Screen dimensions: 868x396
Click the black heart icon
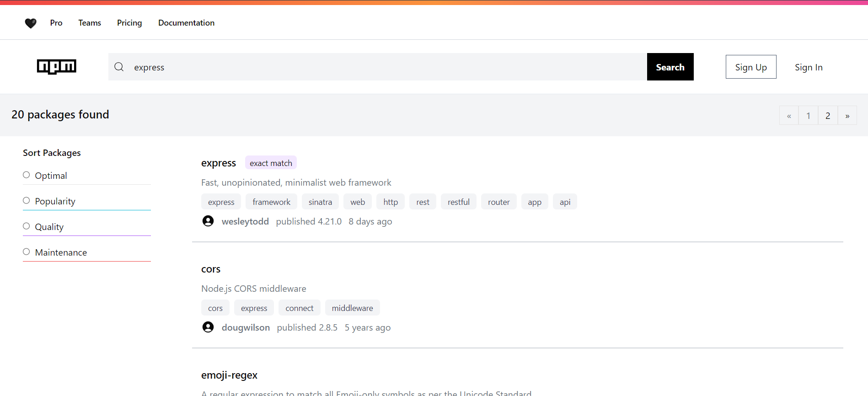click(31, 23)
